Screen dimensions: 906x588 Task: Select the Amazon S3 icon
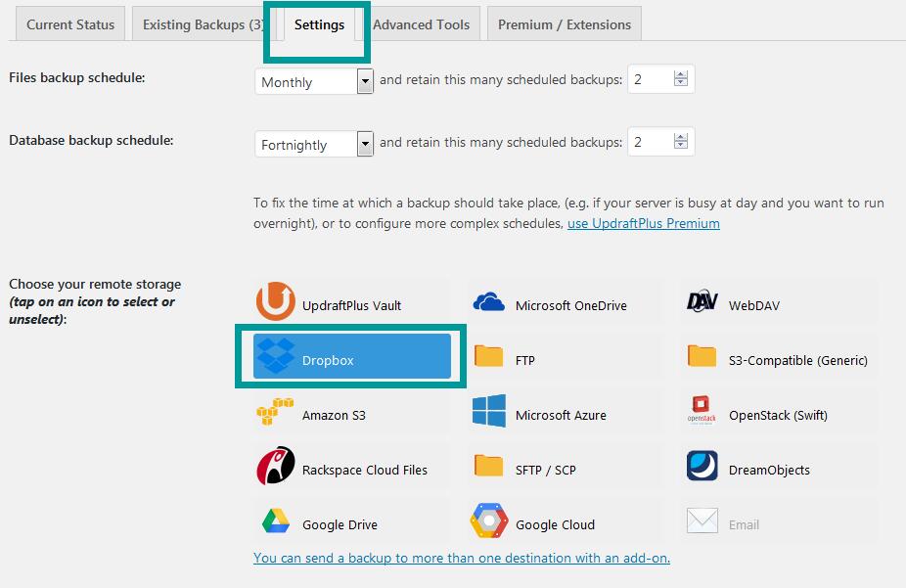point(275,413)
